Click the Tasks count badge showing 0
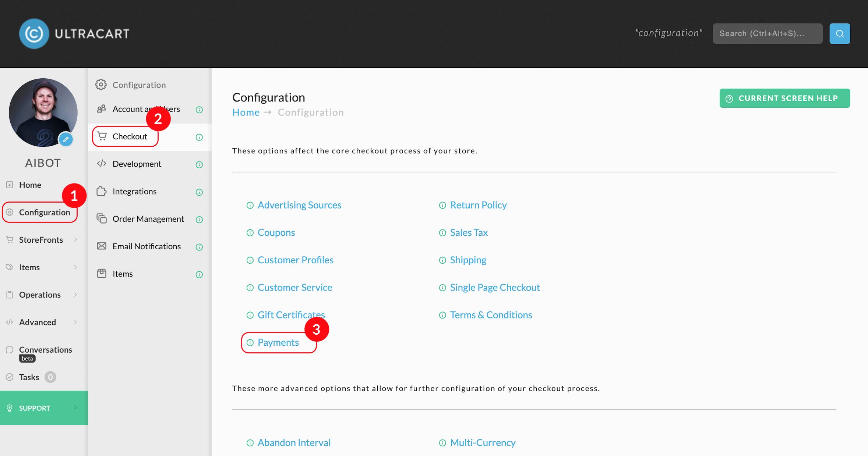Viewport: 868px width, 456px height. [50, 377]
